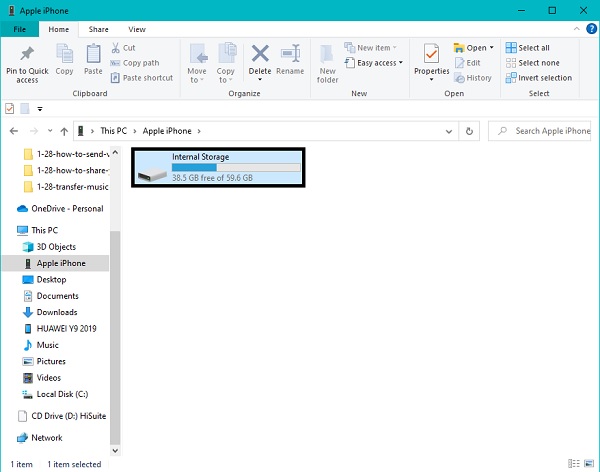Open OneDrive - Personal in sidebar
Viewport: 600px width, 472px height.
pos(60,209)
